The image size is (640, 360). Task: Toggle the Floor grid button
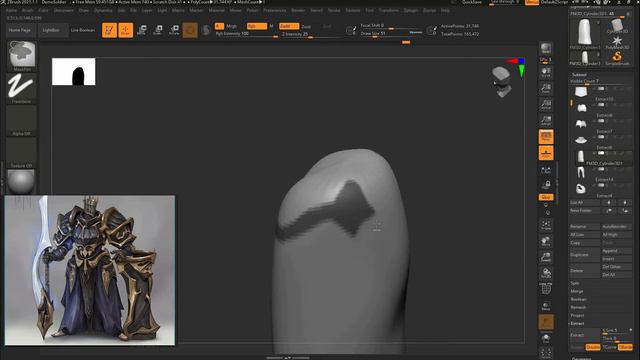546,153
